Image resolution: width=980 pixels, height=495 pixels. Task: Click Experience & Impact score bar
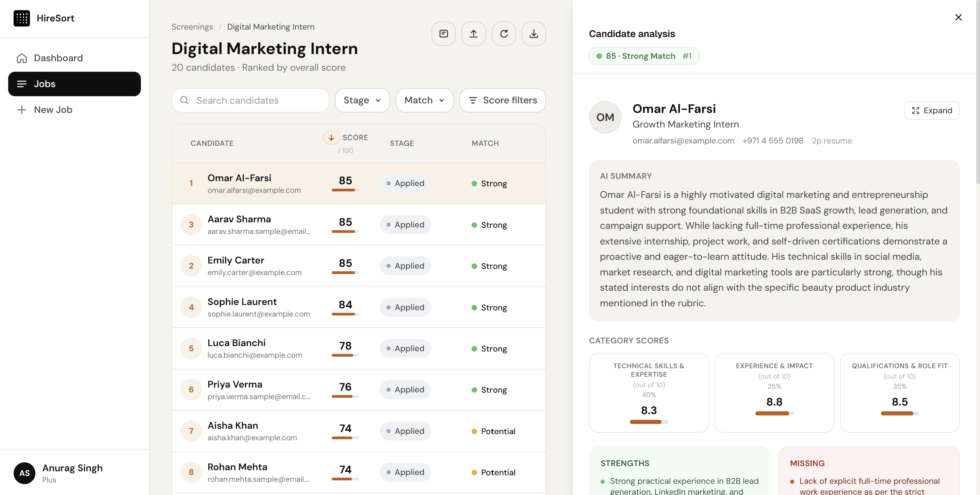pyautogui.click(x=774, y=414)
